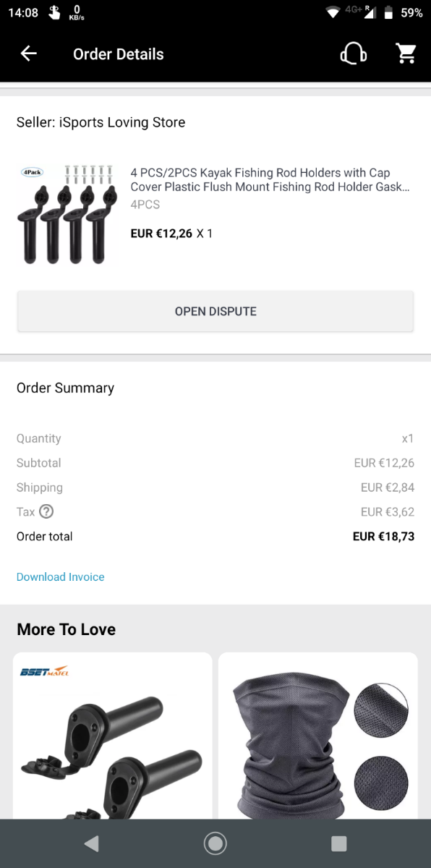Viewport: 431px width, 868px height.
Task: Tap Android home circle button
Action: pos(215,843)
